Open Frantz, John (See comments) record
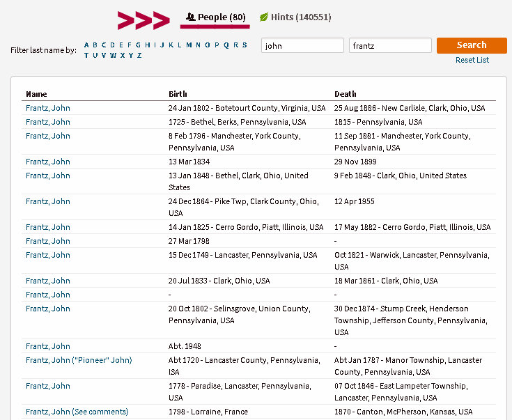The height and width of the screenshot is (420, 512). [x=77, y=412]
